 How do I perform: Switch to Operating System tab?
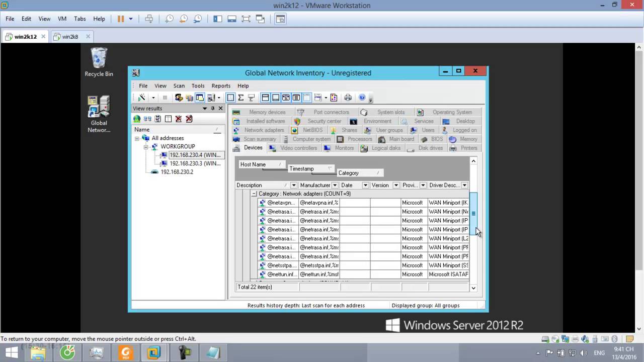447,112
